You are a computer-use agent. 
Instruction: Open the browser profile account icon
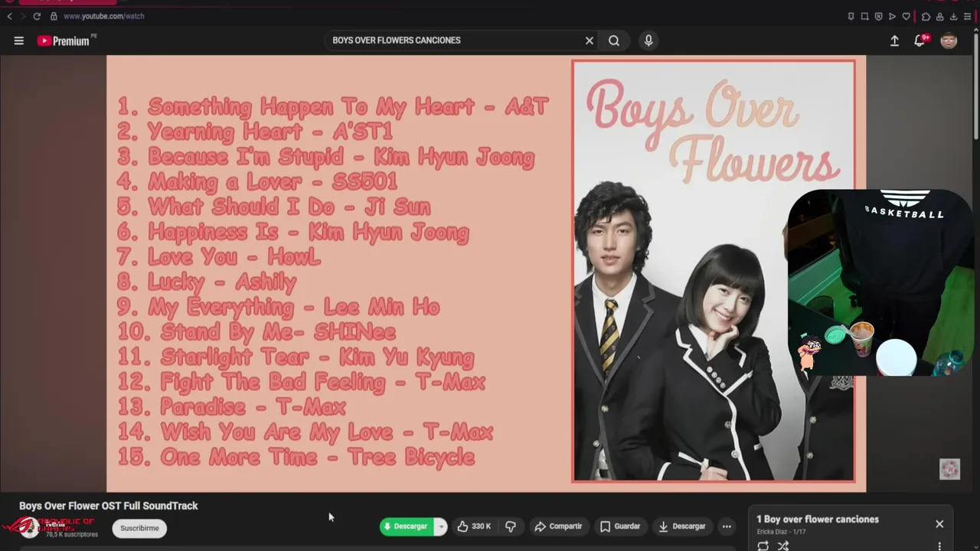[x=940, y=16]
